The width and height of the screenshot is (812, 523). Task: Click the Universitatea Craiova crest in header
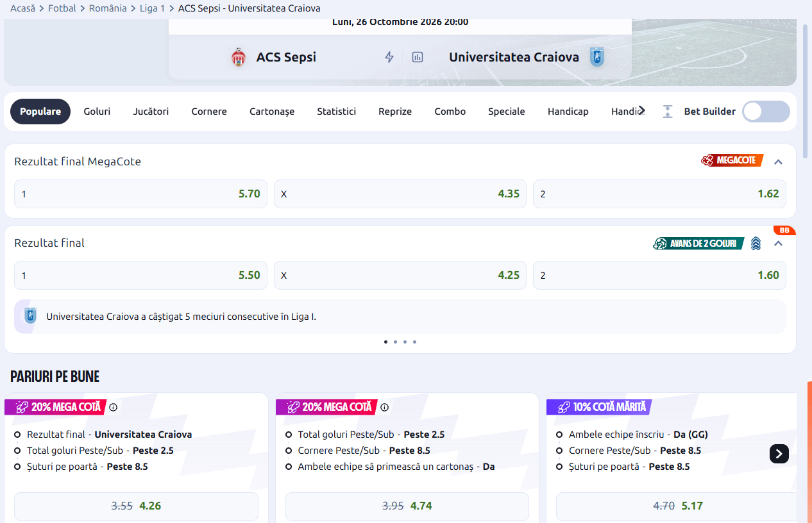[x=597, y=57]
